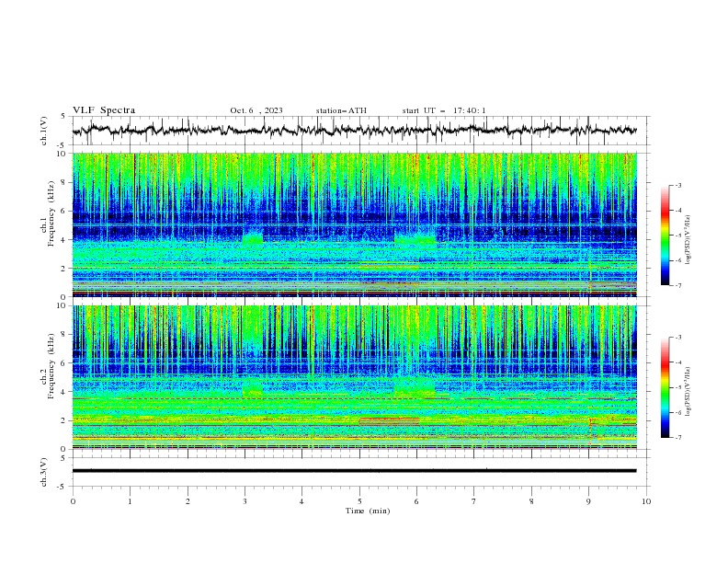Click the green 4 kHz burst at minute 3 in ch.1

point(253,240)
